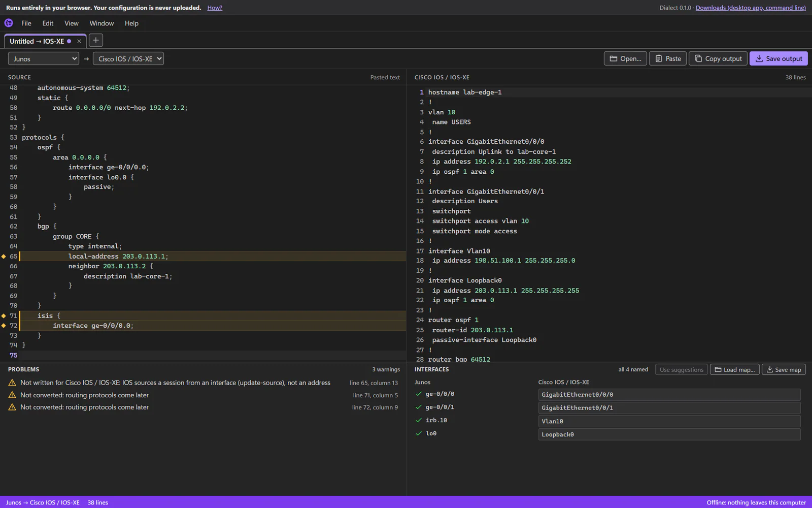
Task: Click output line 1 hostname lab-edge-1
Action: 465,92
